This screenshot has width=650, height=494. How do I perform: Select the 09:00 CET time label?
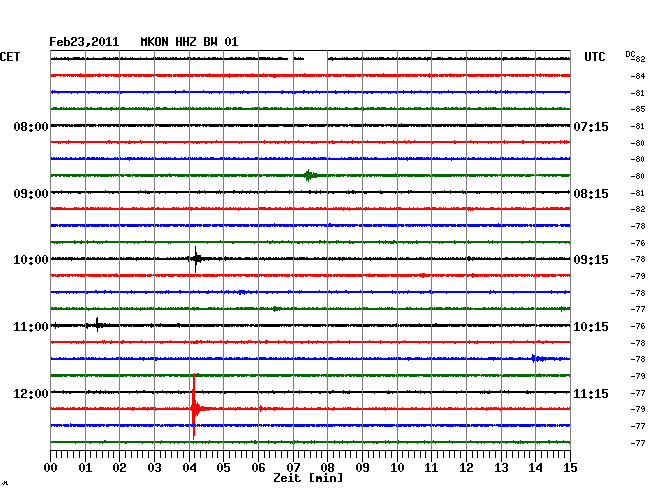(x=31, y=194)
